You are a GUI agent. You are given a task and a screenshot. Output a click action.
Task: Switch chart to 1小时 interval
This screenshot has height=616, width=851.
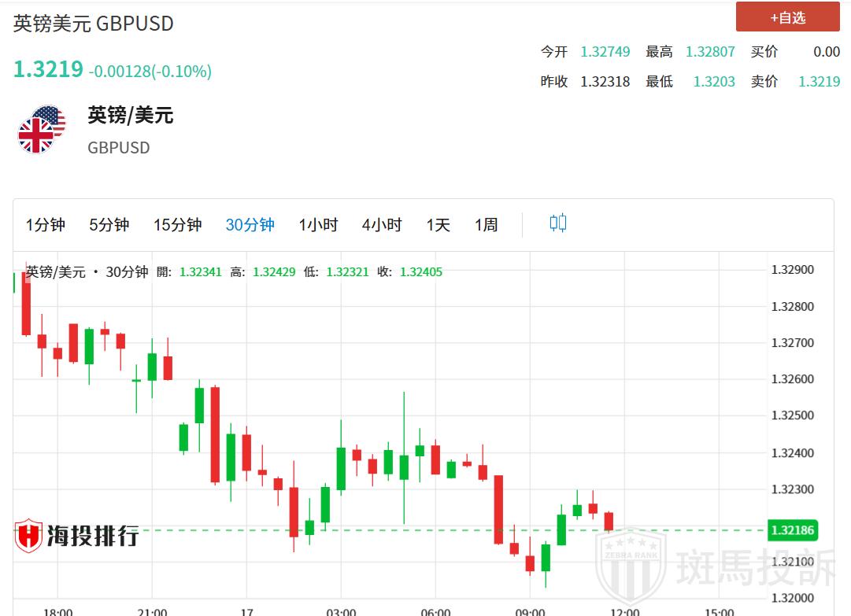tap(318, 225)
